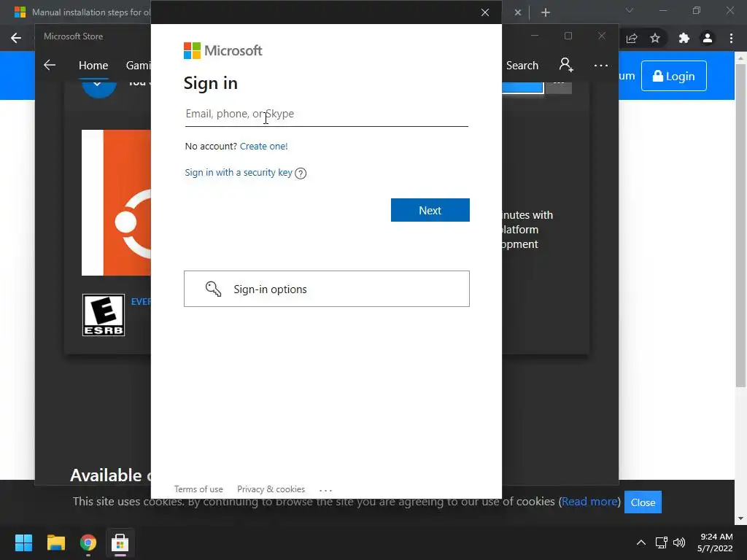Open Chrome from taskbar
Image resolution: width=747 pixels, height=560 pixels.
click(x=88, y=542)
